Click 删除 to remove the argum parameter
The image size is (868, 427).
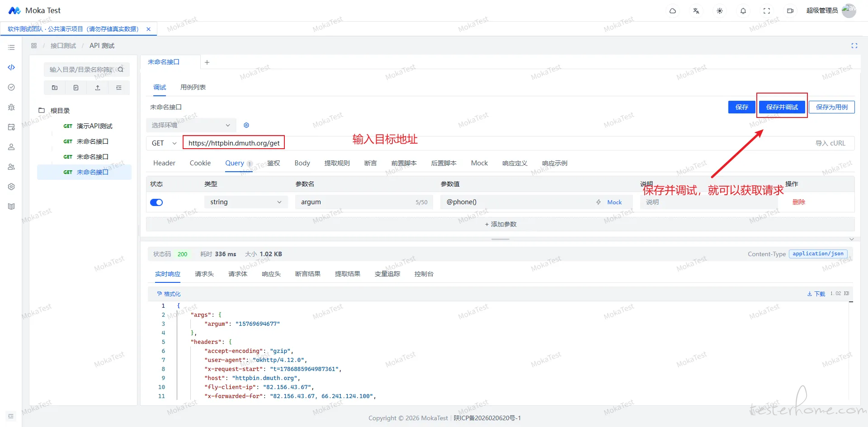click(x=799, y=202)
